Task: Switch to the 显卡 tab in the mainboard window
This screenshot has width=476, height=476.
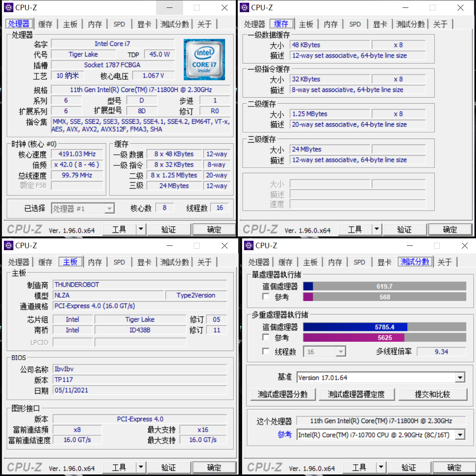Action: tap(144, 262)
